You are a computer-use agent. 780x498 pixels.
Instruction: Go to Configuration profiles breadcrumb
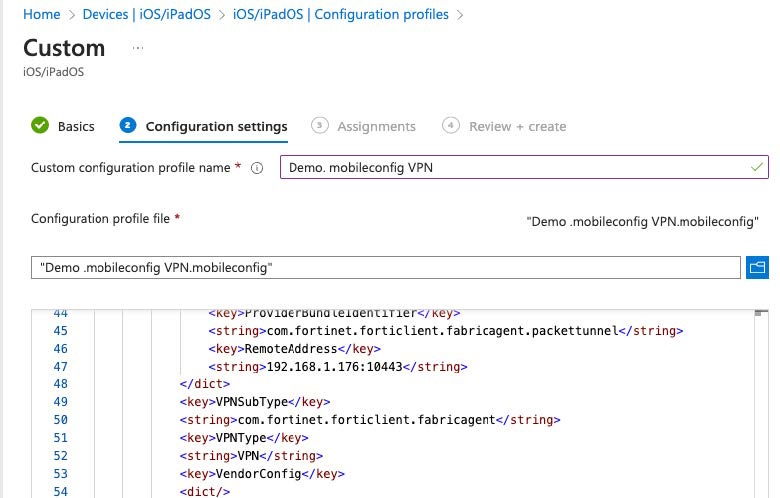340,14
